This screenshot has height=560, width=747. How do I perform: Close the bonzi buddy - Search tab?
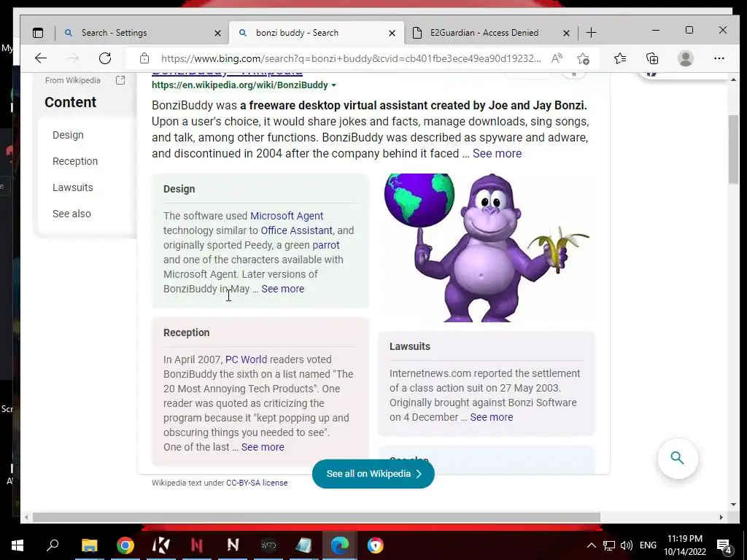(x=392, y=33)
